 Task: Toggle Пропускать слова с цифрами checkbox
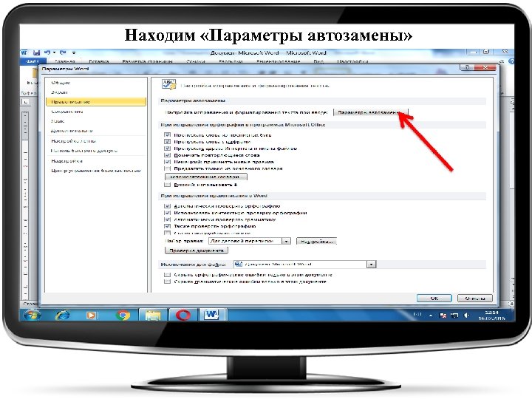tap(167, 141)
